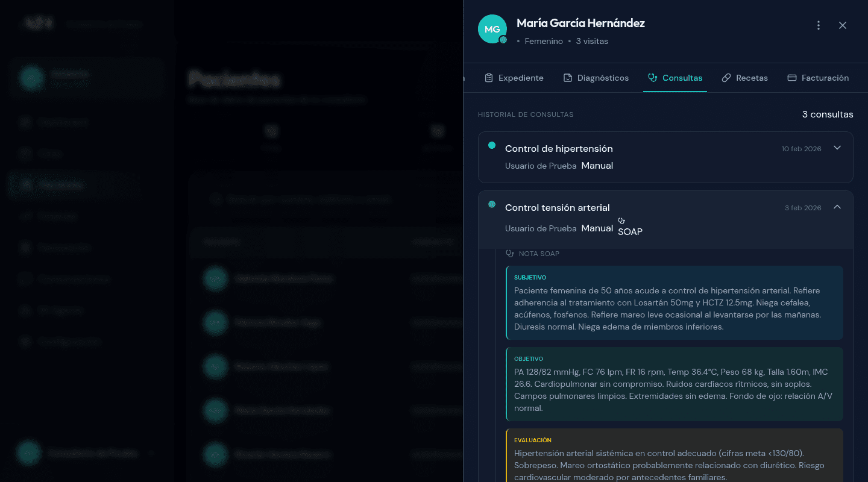The image size is (868, 482).
Task: Click the stethoscope icon above SOAP badge
Action: 621,221
